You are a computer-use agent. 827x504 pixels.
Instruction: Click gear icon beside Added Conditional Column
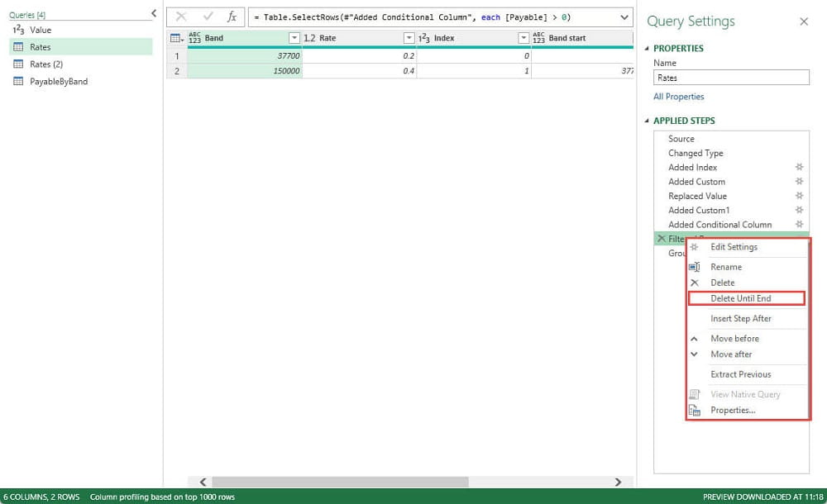[799, 225]
